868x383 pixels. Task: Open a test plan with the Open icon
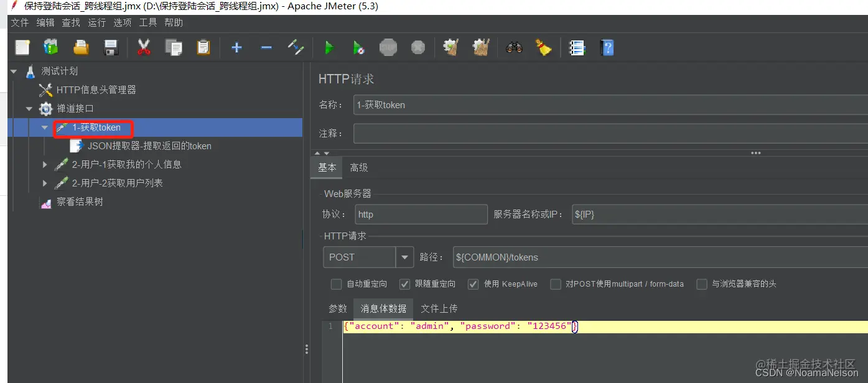pyautogui.click(x=80, y=47)
